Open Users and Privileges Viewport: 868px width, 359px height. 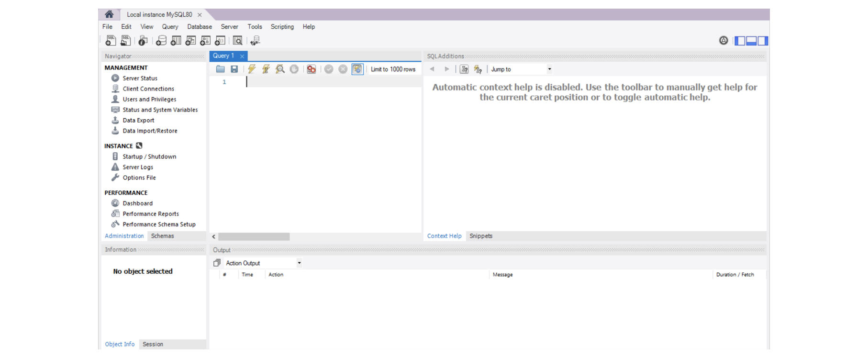click(149, 100)
